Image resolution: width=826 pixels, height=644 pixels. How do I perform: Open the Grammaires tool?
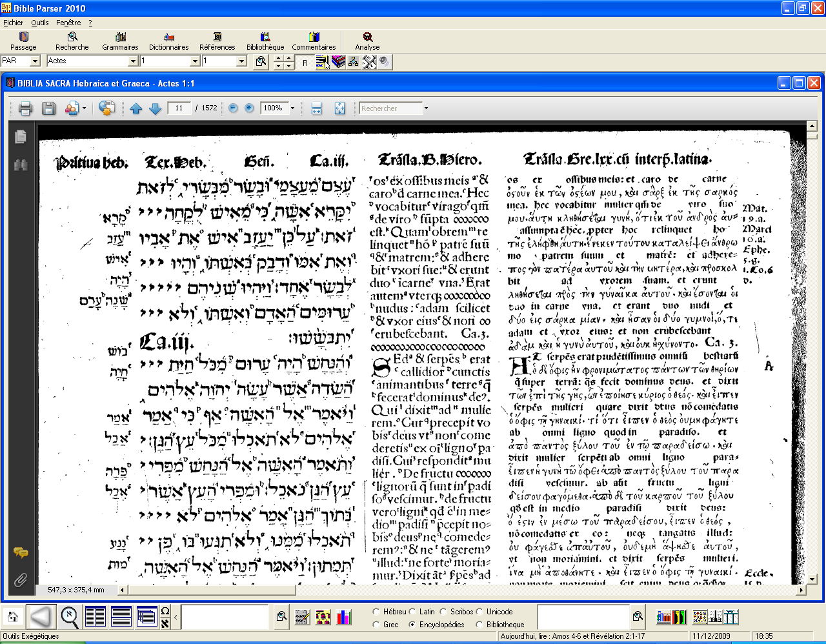click(120, 41)
